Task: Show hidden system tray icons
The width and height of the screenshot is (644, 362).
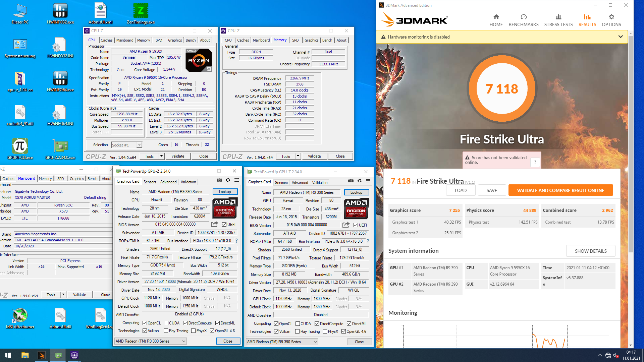Action: (600, 355)
